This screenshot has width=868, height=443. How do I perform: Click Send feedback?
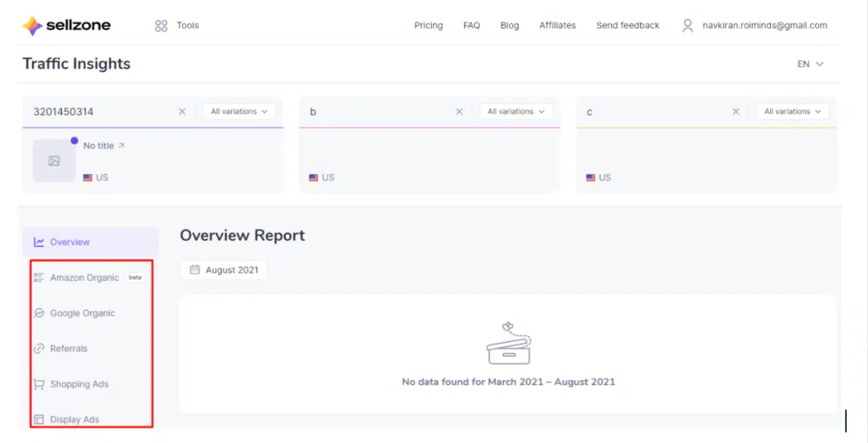[628, 26]
